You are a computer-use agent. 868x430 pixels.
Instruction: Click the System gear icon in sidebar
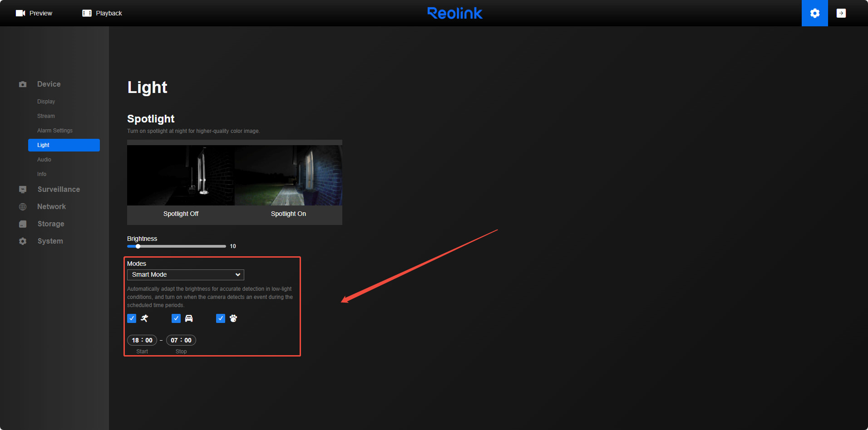tap(23, 241)
